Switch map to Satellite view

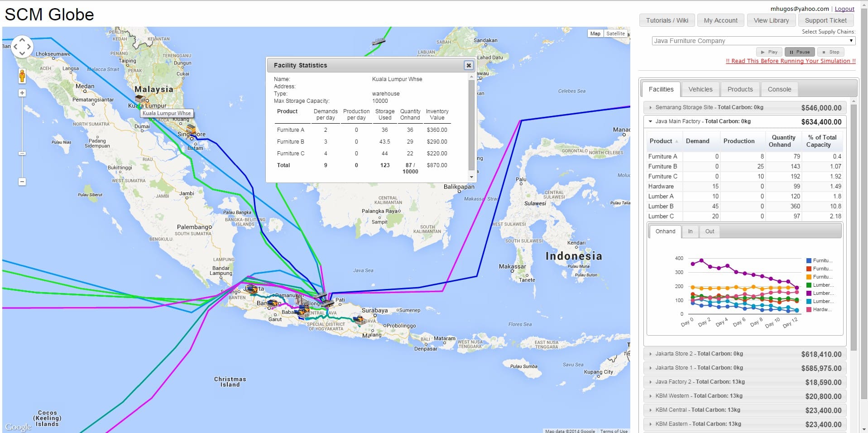[x=615, y=34]
